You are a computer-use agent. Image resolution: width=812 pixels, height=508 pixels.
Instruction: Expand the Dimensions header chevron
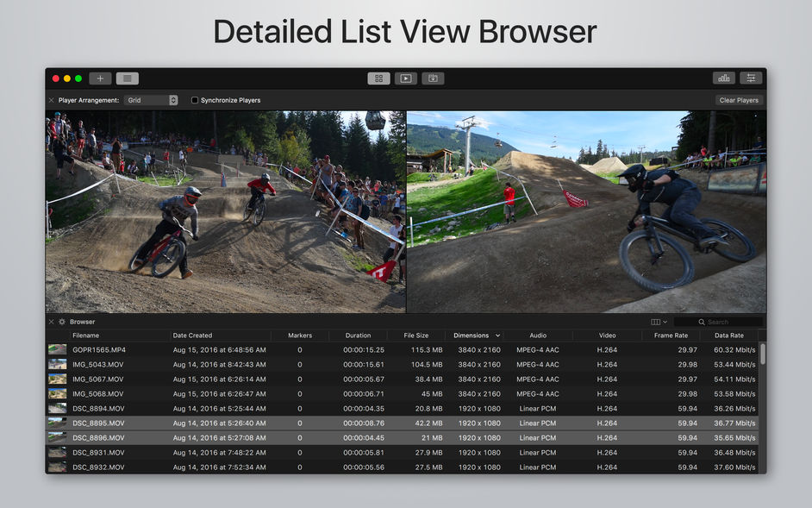498,335
